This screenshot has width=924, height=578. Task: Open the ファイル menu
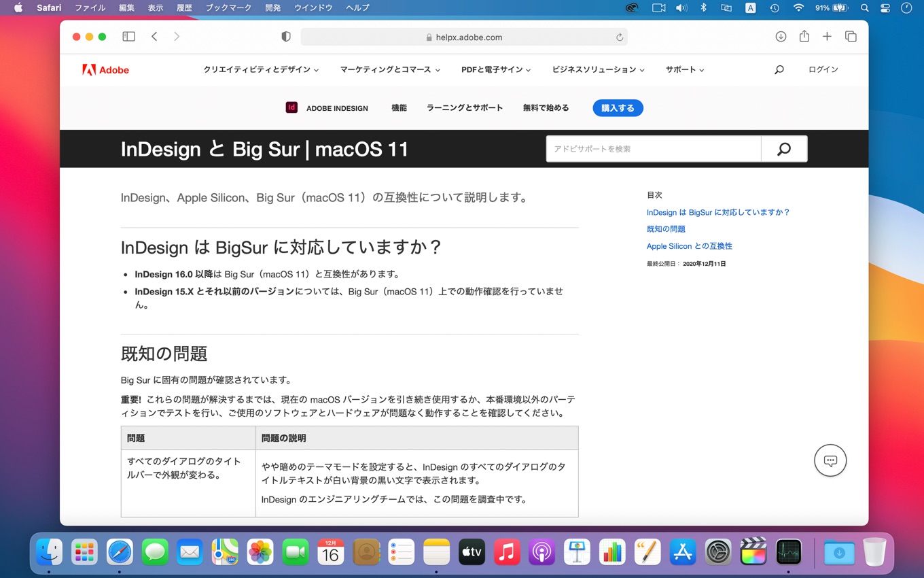tap(90, 8)
